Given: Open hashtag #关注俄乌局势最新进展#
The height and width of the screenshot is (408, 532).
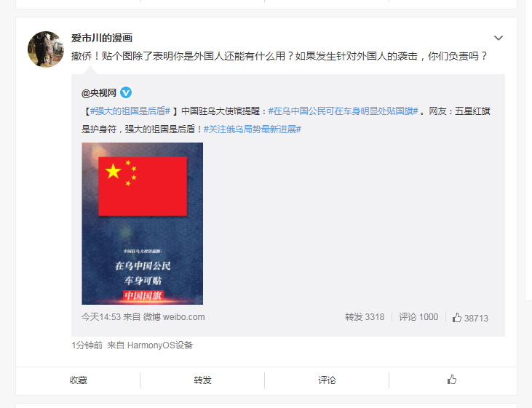Looking at the screenshot, I should coord(252,129).
